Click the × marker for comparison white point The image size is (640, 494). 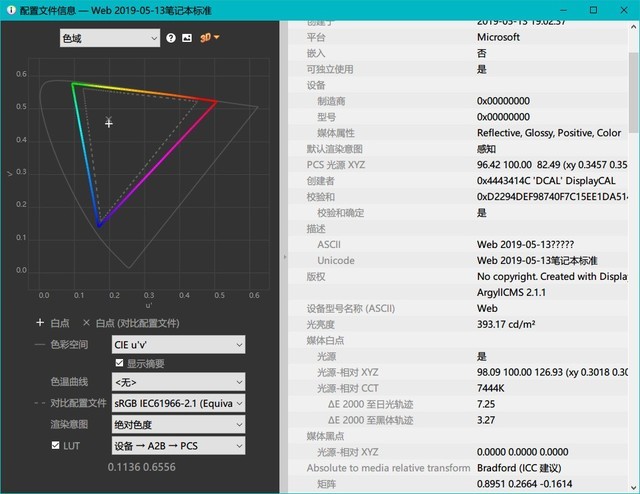pyautogui.click(x=87, y=323)
